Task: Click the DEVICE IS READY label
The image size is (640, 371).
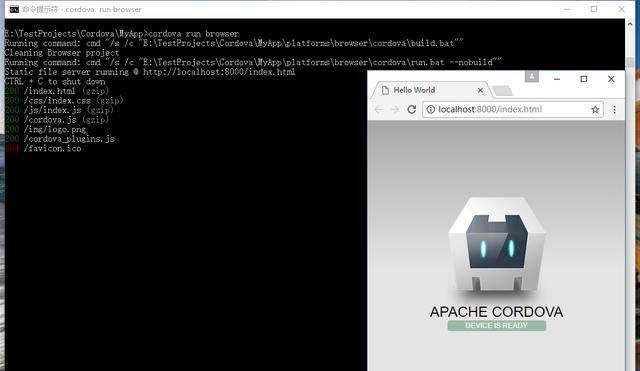Action: point(497,326)
